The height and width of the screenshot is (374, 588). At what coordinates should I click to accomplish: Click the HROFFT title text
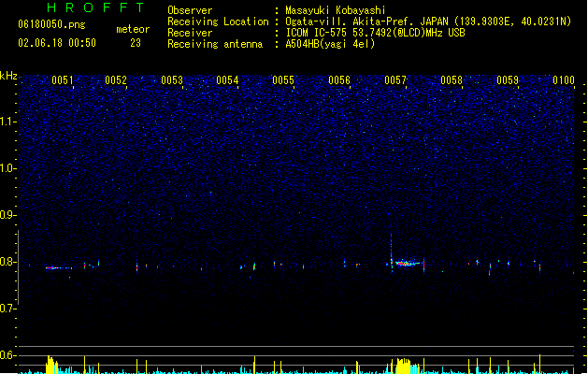tap(95, 7)
